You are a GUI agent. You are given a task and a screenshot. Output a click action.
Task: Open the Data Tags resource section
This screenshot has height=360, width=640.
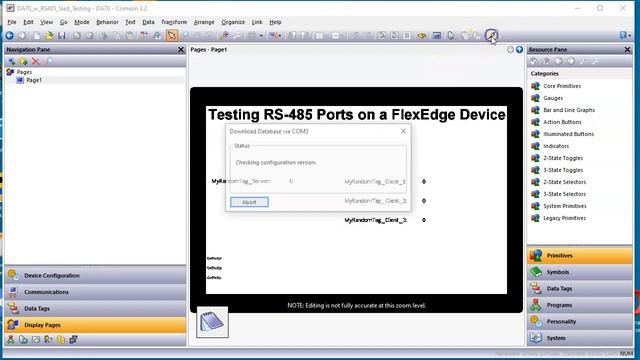(580, 289)
